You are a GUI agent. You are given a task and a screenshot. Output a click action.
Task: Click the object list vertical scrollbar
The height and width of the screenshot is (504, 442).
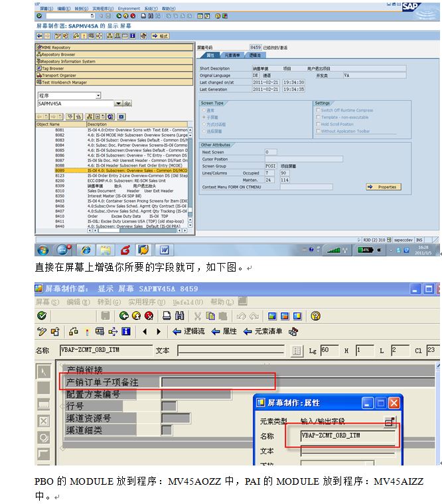pos(190,177)
